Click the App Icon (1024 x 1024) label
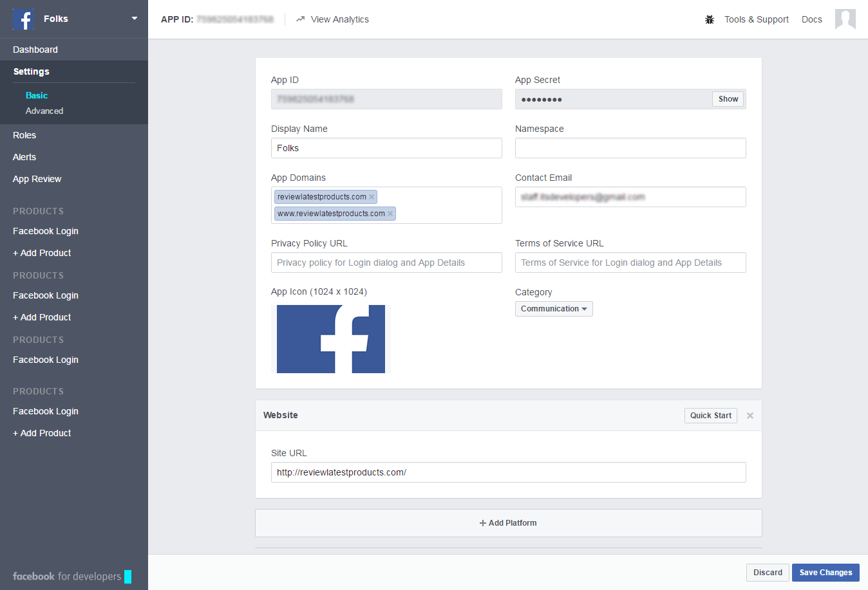Screen dimensions: 868x590 [x=319, y=291]
